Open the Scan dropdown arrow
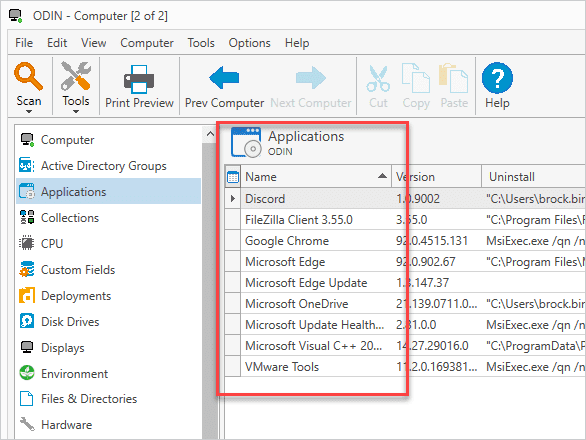This screenshot has width=586, height=440. (x=28, y=111)
